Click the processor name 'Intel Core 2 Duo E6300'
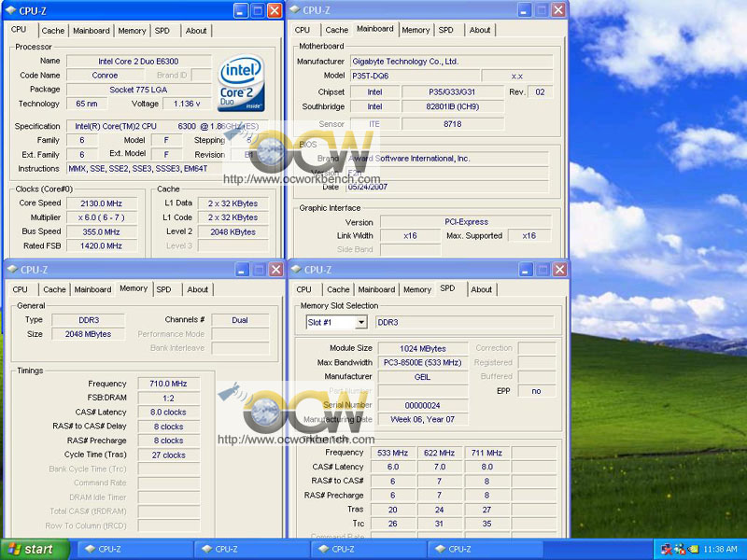 tap(138, 61)
